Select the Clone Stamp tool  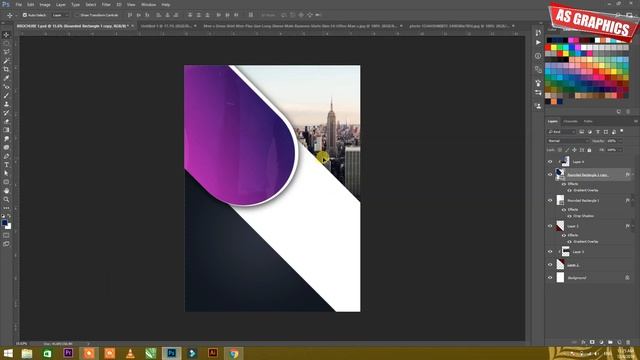(6, 104)
